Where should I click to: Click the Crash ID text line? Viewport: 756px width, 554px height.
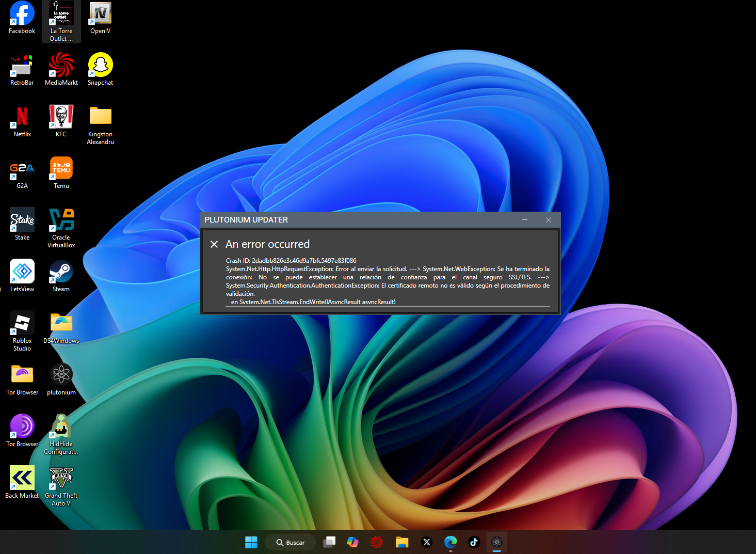tap(291, 261)
